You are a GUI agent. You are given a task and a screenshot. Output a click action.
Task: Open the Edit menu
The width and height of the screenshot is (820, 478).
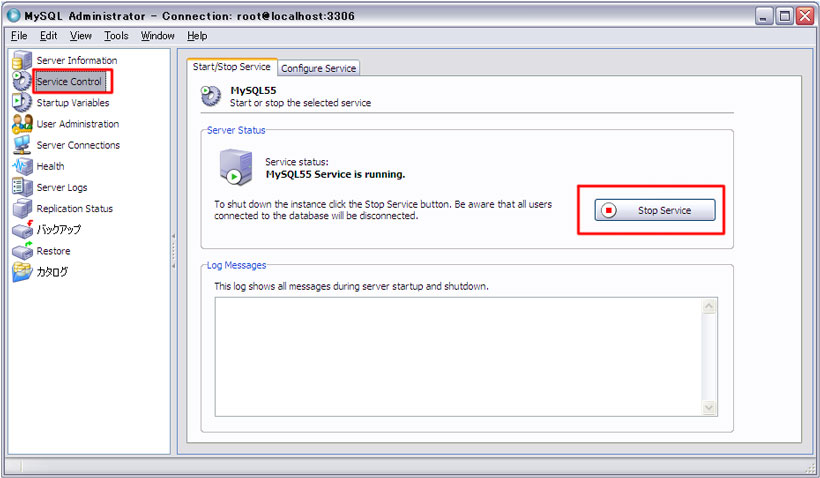click(48, 36)
